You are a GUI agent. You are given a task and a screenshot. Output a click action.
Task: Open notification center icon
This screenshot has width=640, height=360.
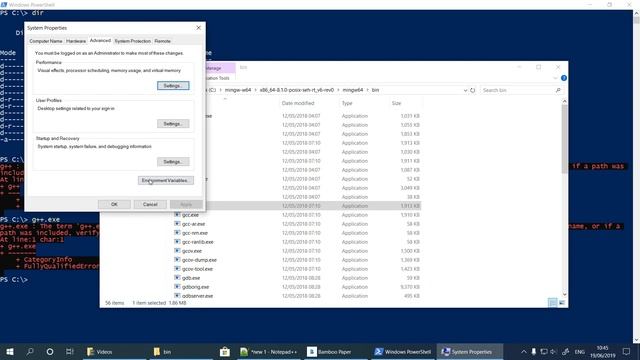pos(627,351)
